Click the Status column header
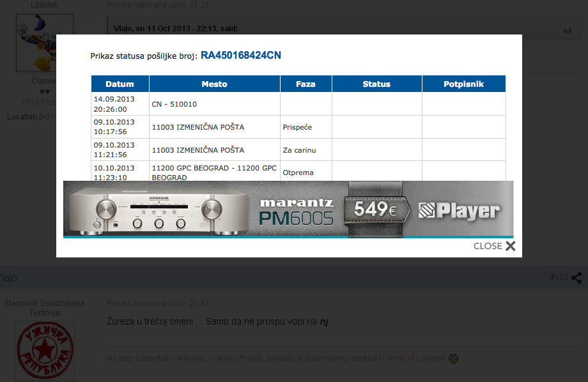 376,84
